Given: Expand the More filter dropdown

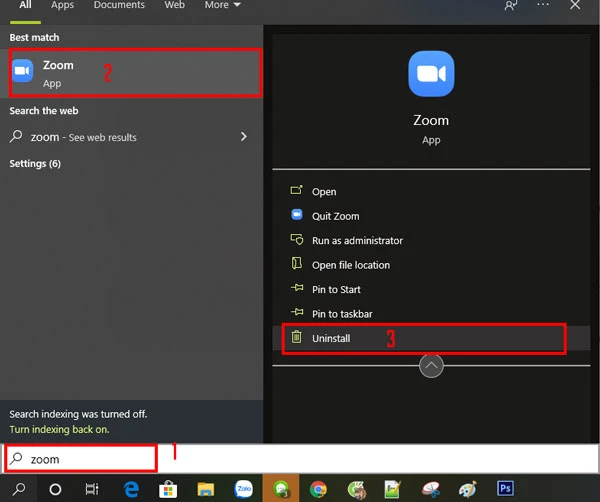Looking at the screenshot, I should coord(222,6).
